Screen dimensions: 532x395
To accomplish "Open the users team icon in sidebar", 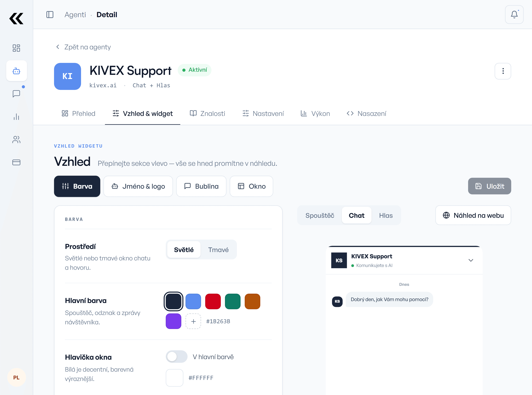I will pos(16,139).
